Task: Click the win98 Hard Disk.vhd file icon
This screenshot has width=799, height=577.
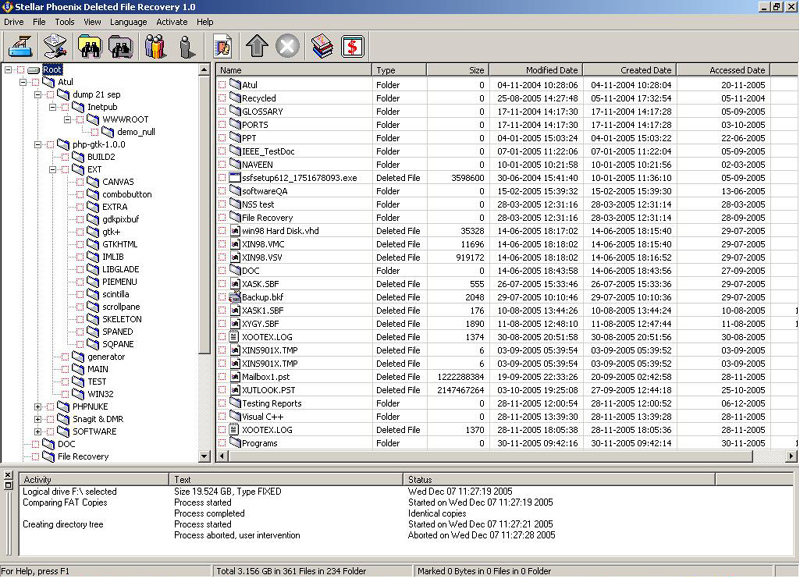Action: [234, 231]
